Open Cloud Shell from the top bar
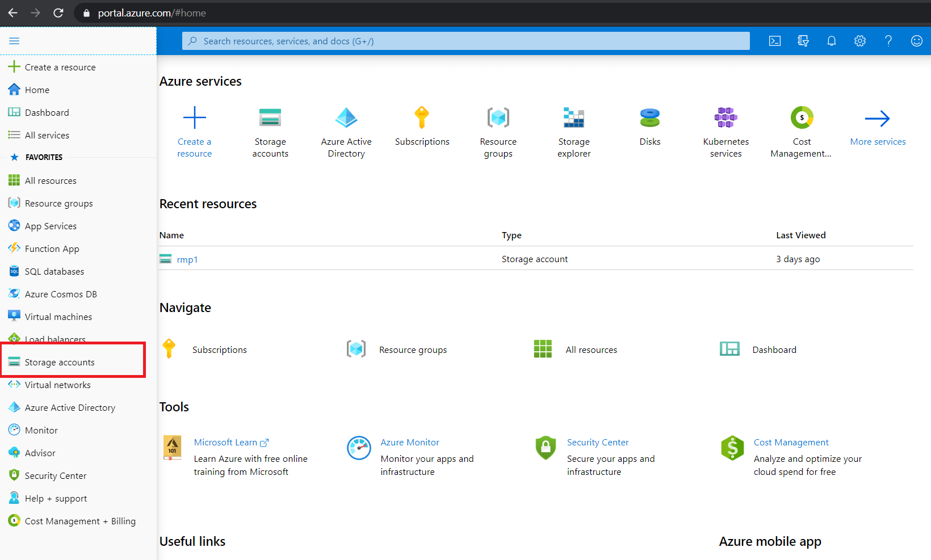The height and width of the screenshot is (560, 931). [x=774, y=40]
